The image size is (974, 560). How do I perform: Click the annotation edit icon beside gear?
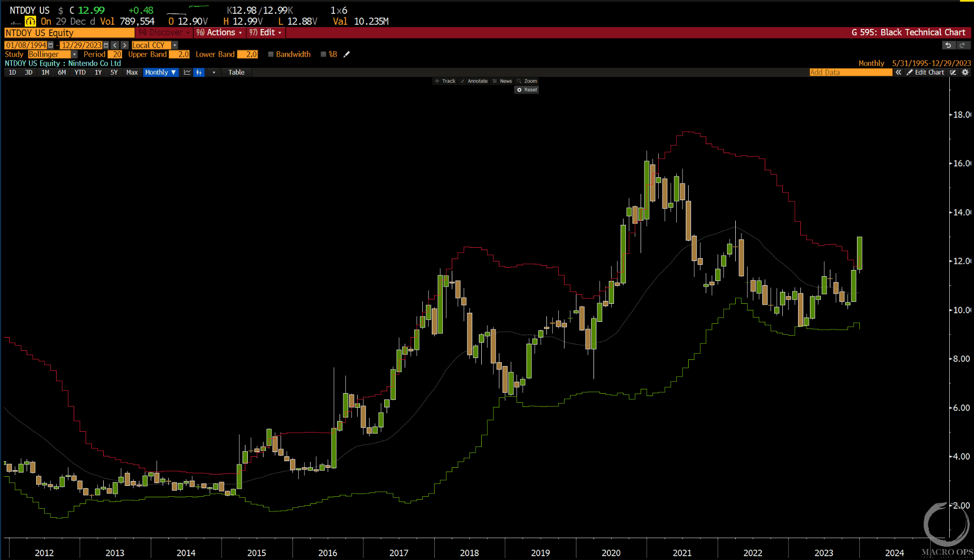pyautogui.click(x=953, y=72)
